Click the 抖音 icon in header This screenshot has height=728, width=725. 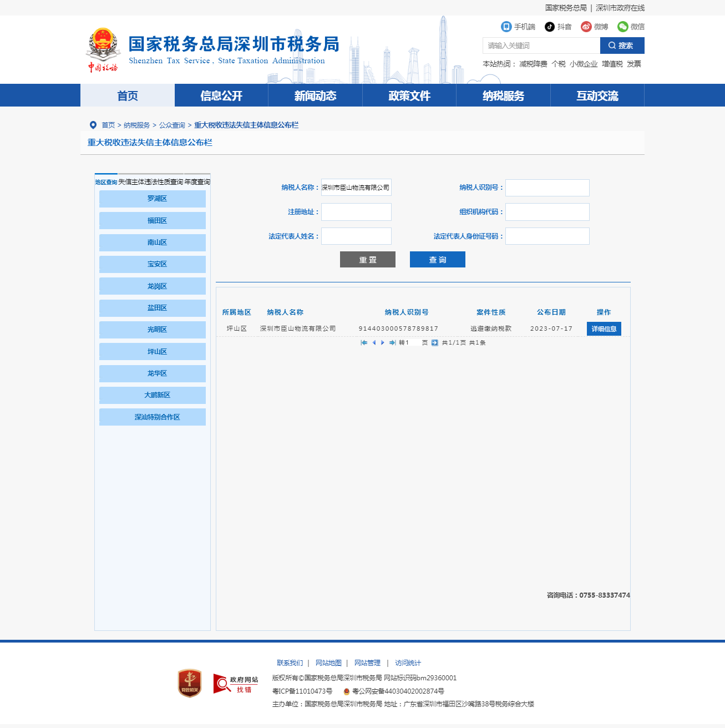[549, 27]
